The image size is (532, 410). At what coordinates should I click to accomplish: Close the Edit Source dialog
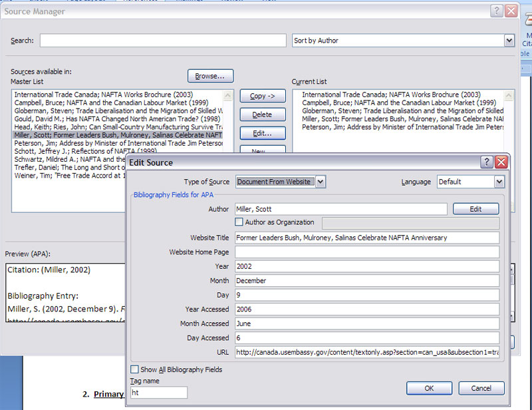501,162
